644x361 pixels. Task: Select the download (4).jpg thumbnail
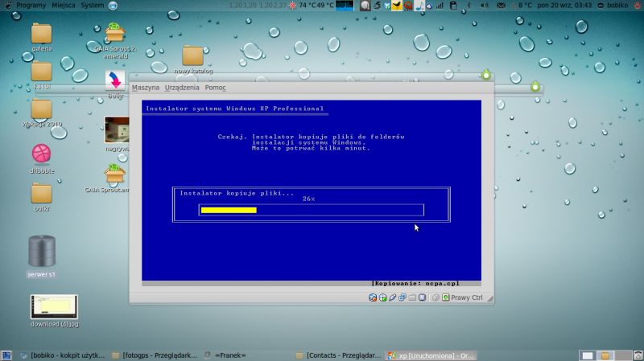[54, 311]
